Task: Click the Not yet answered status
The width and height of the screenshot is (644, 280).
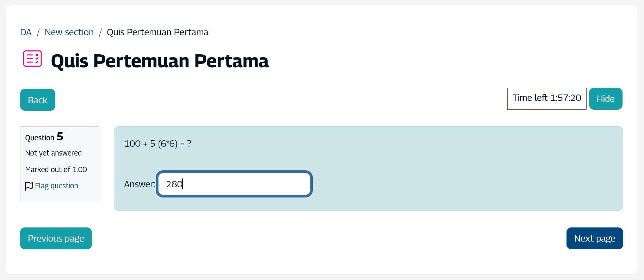Action: click(53, 153)
